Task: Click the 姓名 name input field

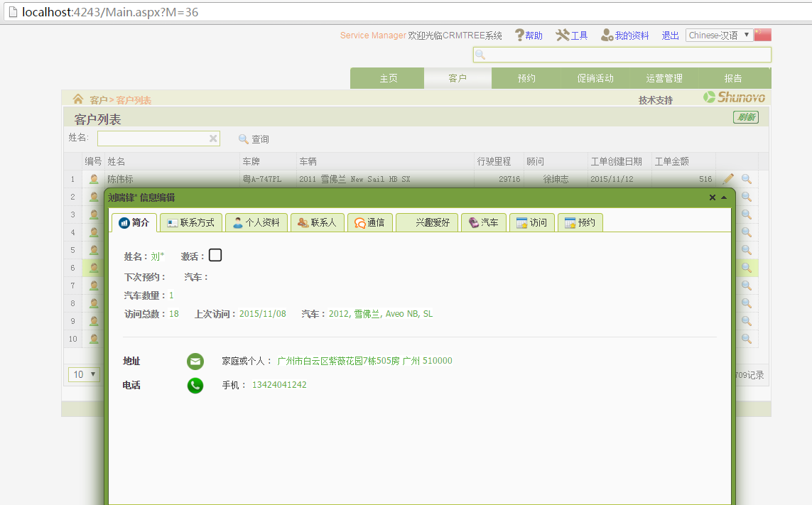Action: click(158, 139)
